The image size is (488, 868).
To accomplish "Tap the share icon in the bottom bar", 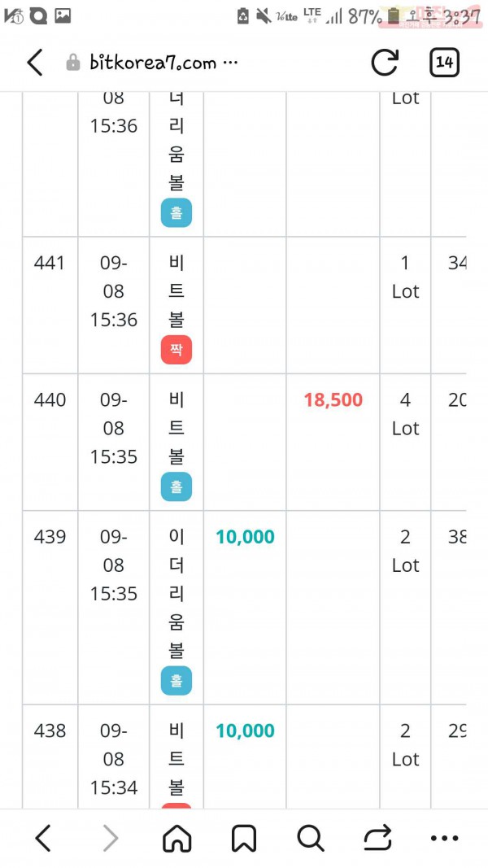I will pyautogui.click(x=378, y=838).
